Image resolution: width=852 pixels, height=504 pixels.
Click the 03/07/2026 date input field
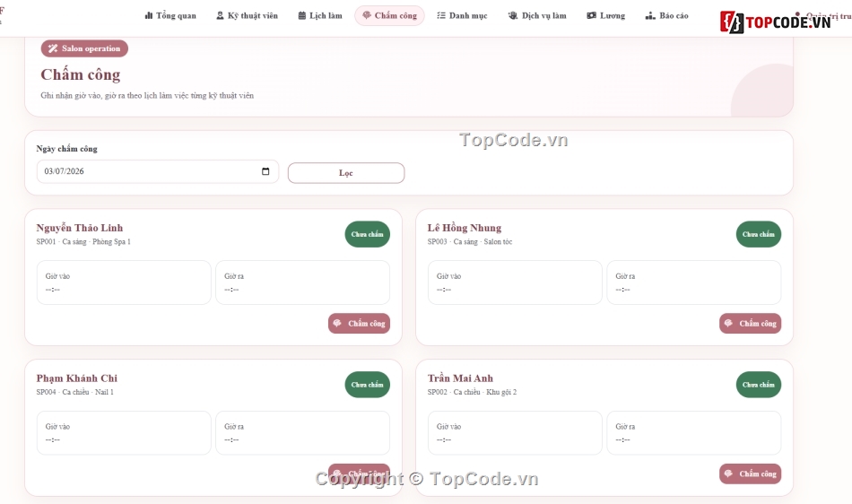point(158,171)
